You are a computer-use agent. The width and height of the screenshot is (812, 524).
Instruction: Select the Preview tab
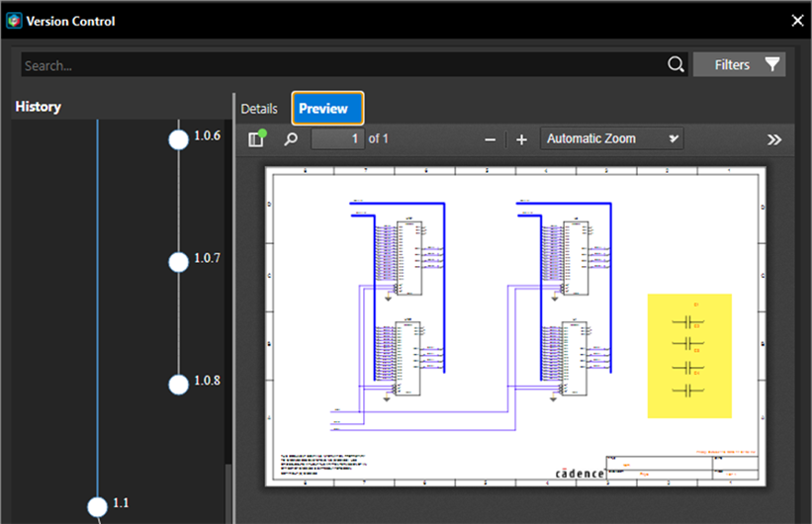(x=327, y=108)
